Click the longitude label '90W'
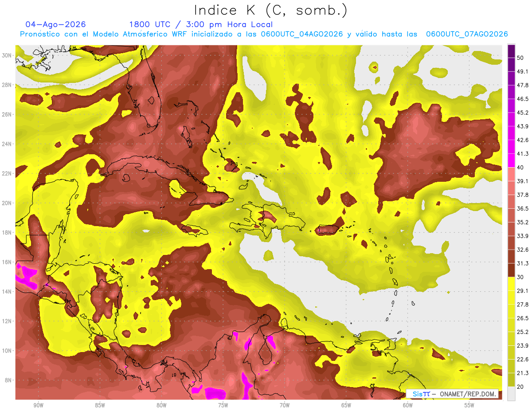532x411 pixels. coord(39,405)
